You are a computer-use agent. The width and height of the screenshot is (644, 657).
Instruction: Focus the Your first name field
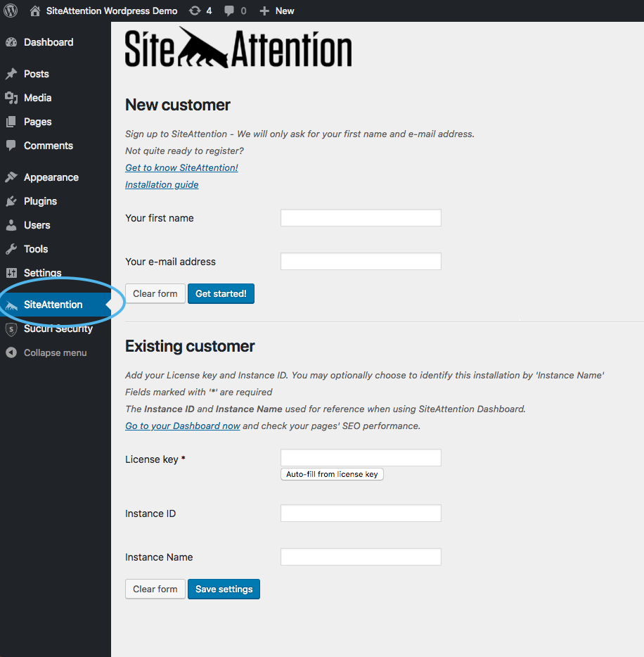pyautogui.click(x=361, y=218)
